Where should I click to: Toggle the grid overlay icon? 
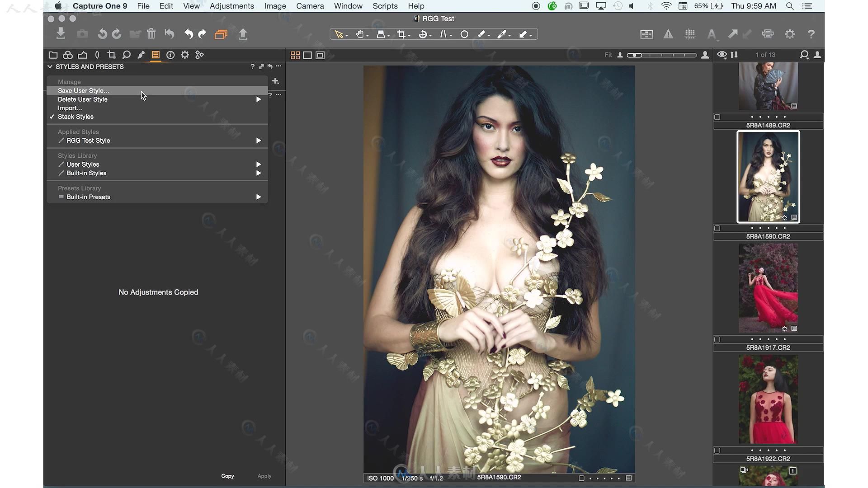[x=690, y=34]
